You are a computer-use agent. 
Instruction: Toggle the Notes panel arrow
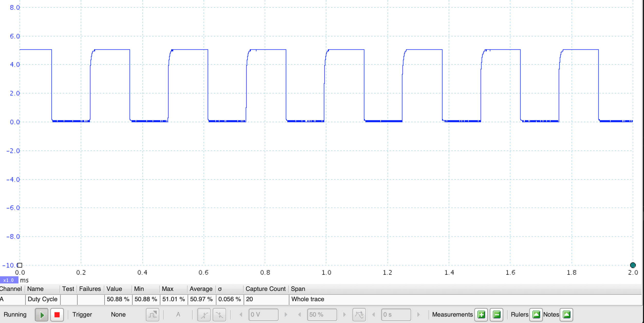(566, 315)
